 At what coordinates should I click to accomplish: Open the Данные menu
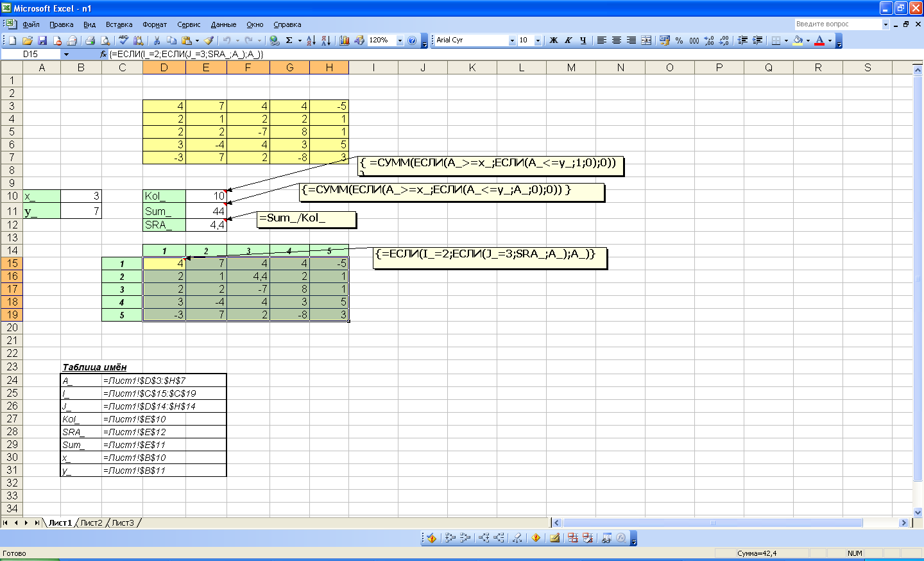(224, 24)
